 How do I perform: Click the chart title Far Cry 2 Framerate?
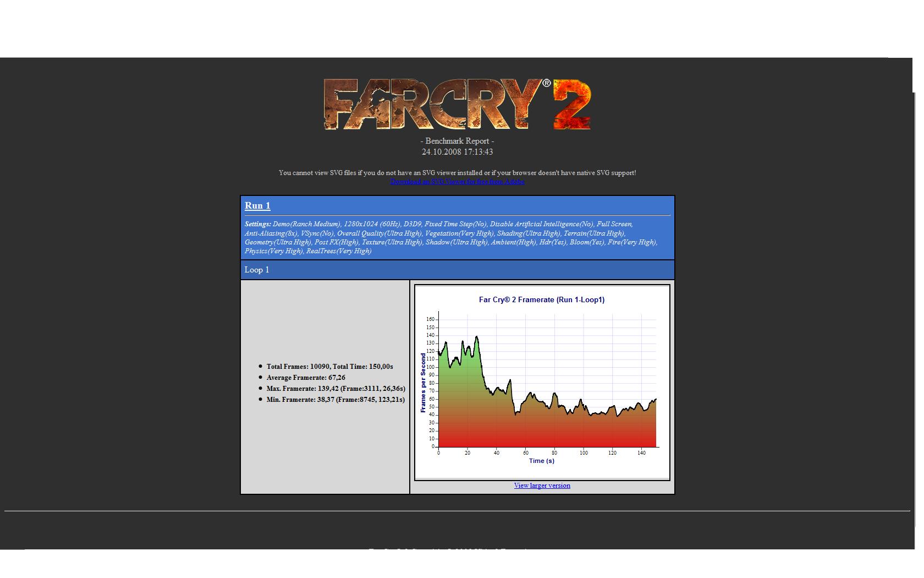542,300
